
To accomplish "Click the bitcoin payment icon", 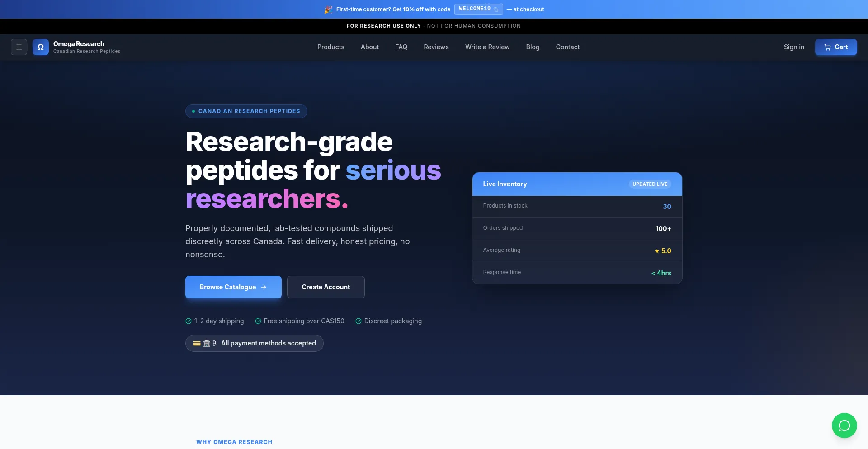I will 214,343.
